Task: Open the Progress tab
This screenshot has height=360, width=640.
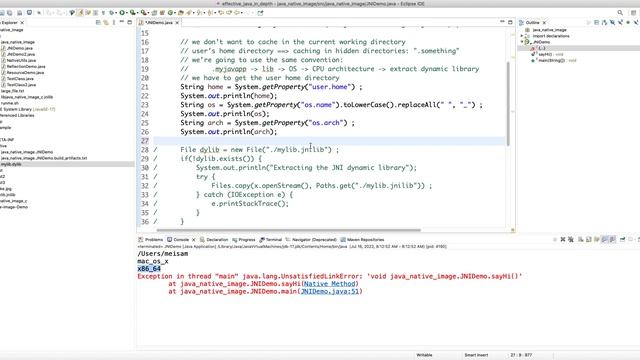Action: [x=244, y=240]
